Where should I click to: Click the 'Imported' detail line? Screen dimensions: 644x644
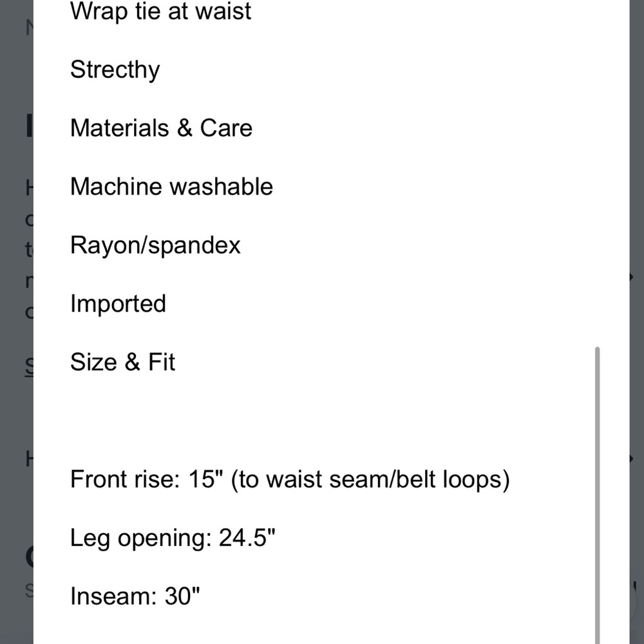118,304
